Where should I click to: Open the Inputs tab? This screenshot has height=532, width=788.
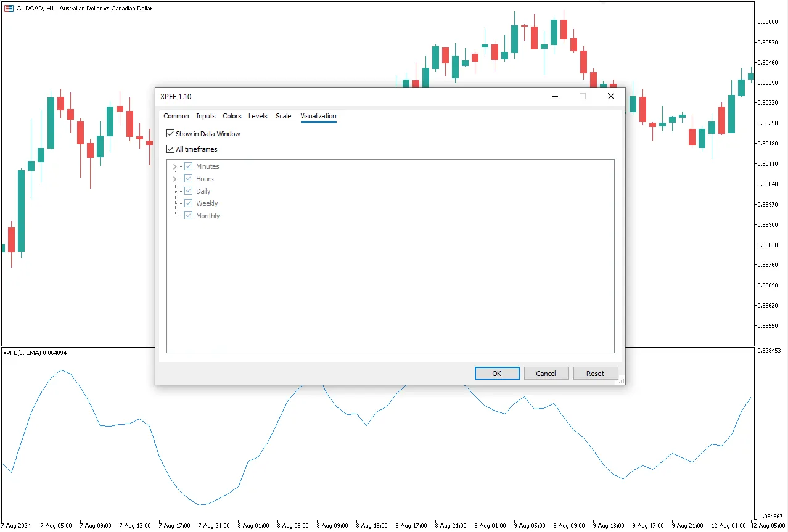(206, 116)
